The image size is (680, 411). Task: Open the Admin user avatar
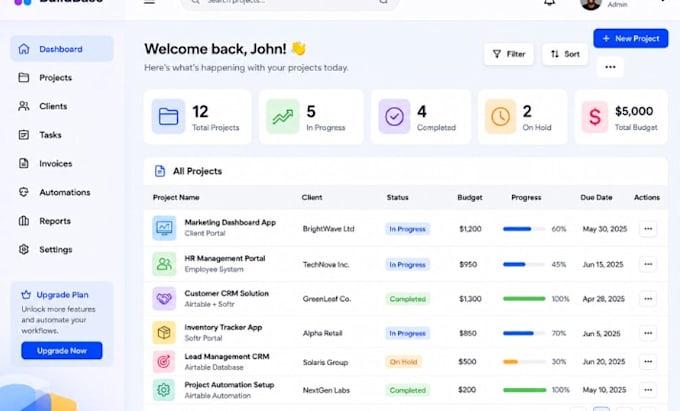[x=591, y=3]
